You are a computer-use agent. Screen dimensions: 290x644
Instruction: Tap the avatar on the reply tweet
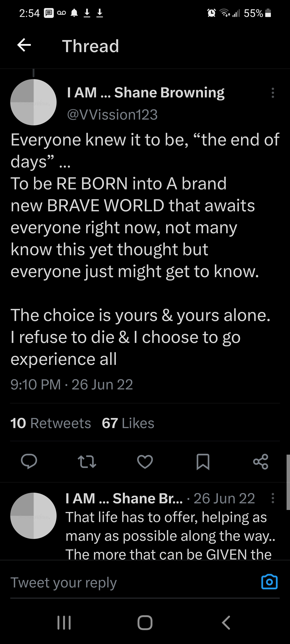coord(33,515)
